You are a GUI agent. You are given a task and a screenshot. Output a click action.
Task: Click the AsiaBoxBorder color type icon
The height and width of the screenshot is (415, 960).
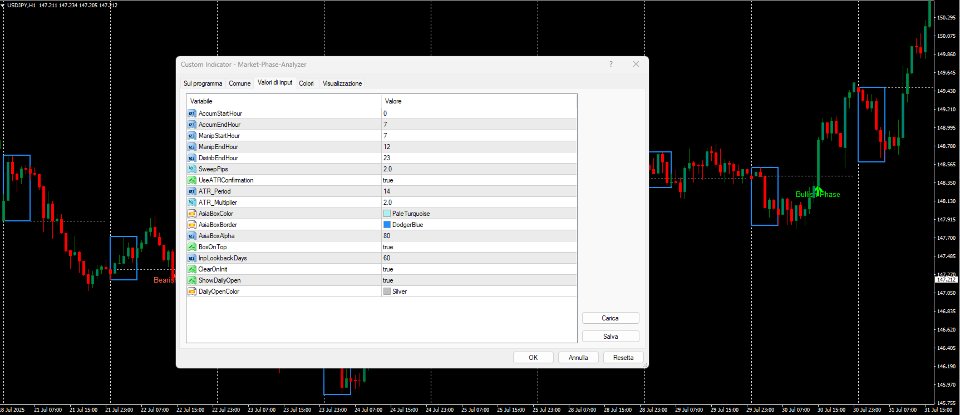coord(192,225)
